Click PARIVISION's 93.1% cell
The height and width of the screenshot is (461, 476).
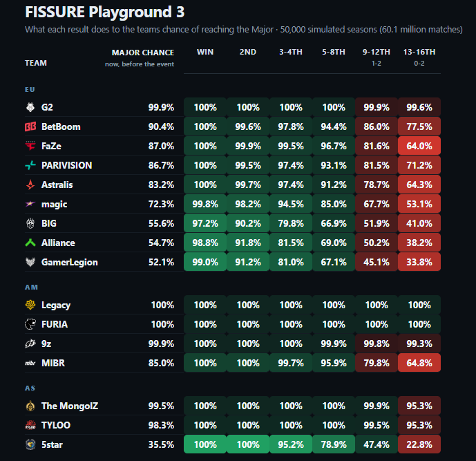pyautogui.click(x=334, y=165)
